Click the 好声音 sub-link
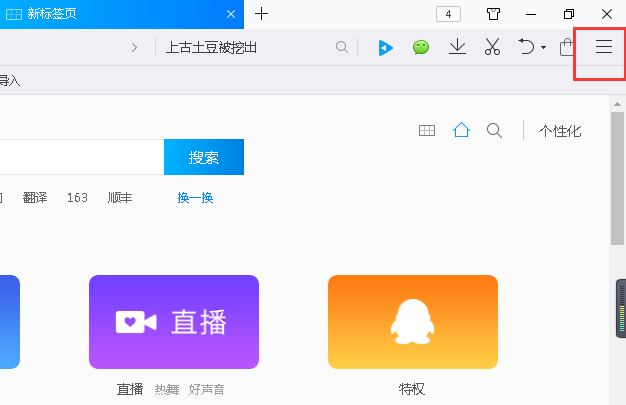This screenshot has height=405, width=626. point(206,389)
